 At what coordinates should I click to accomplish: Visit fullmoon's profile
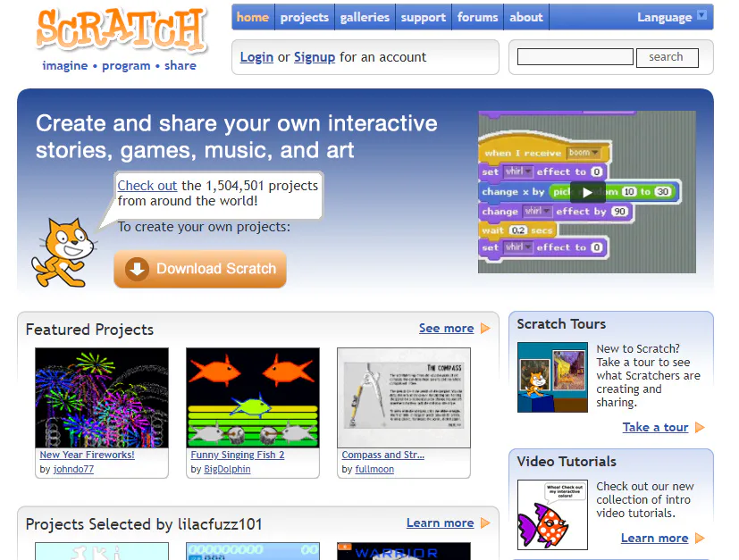pyautogui.click(x=374, y=469)
